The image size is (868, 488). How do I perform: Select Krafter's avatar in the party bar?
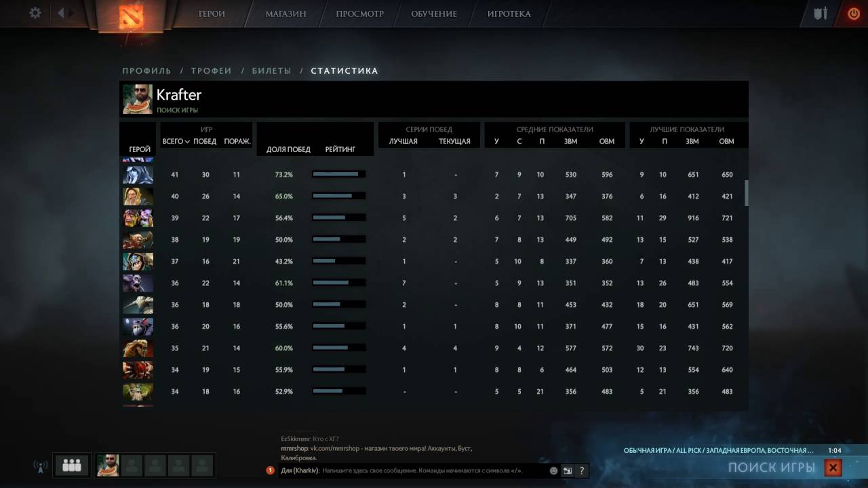pos(108,465)
